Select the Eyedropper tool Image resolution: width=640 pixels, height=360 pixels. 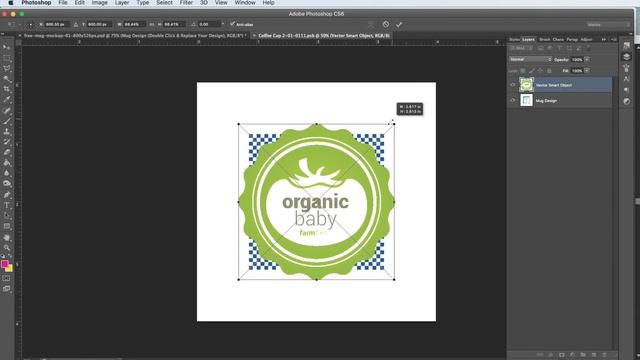pos(7,100)
